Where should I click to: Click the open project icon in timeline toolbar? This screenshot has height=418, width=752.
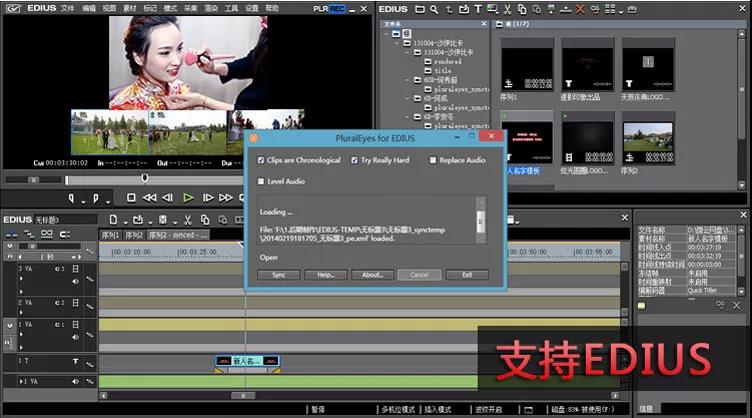pos(138,220)
